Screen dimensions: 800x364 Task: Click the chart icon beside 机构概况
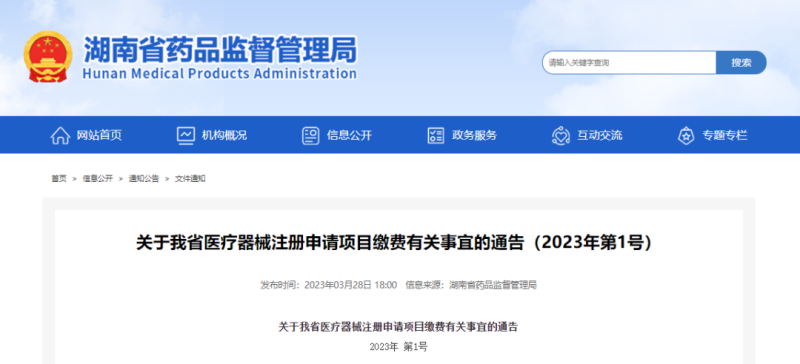186,135
